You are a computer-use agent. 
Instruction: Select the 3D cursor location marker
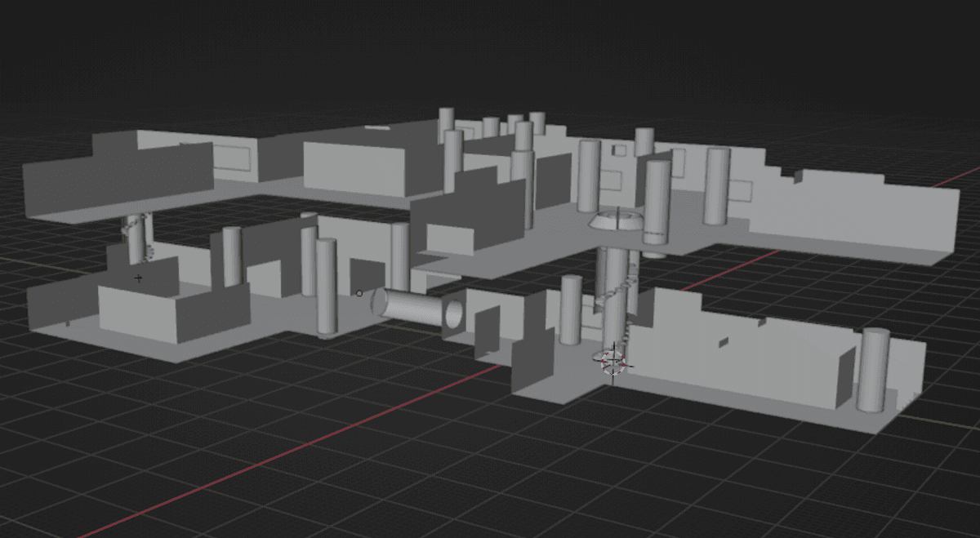pos(612,360)
